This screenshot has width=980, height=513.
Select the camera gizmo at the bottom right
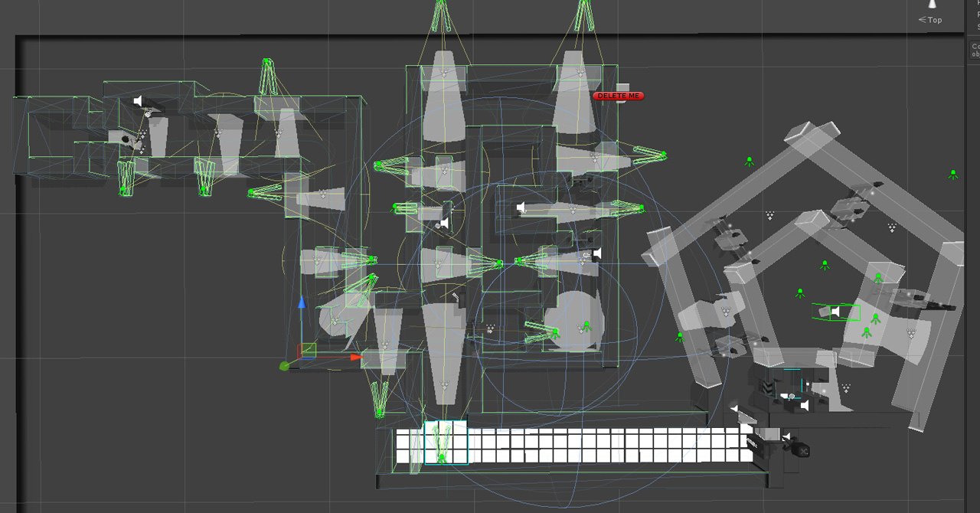(x=802, y=451)
